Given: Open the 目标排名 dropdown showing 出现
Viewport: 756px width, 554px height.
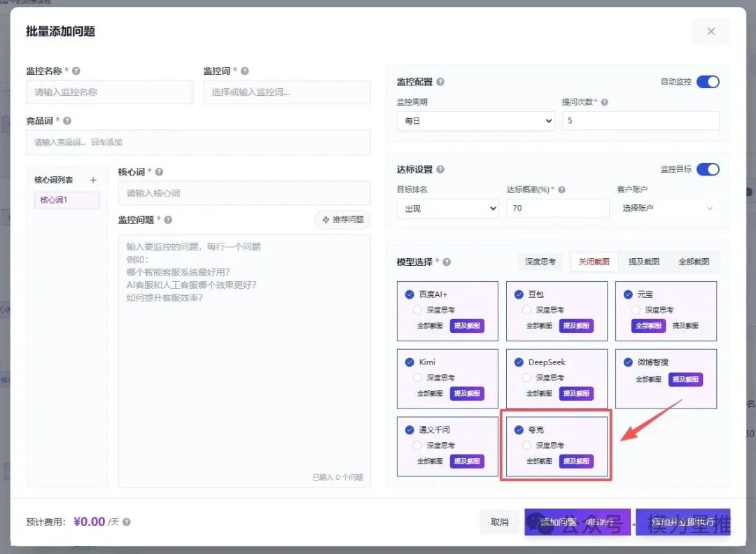Looking at the screenshot, I should 447,208.
